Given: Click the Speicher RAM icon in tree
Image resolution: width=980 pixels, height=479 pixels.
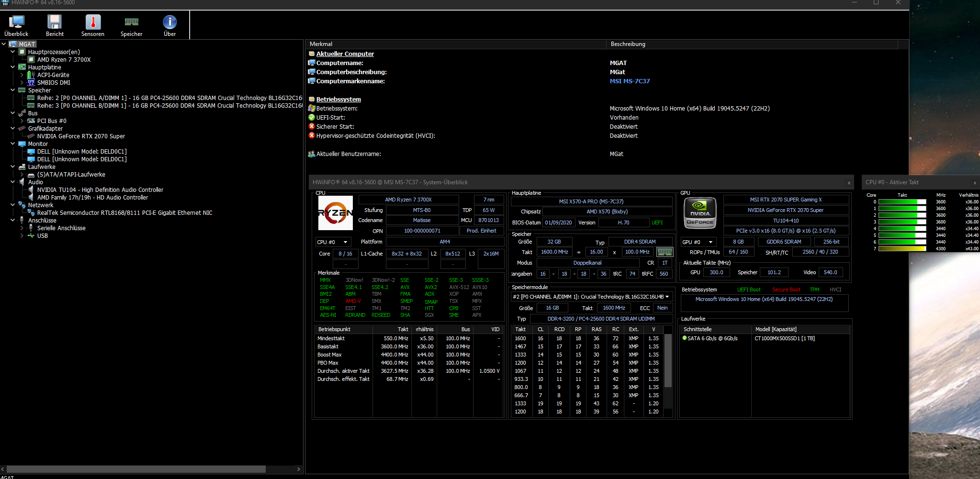Looking at the screenshot, I should (22, 90).
